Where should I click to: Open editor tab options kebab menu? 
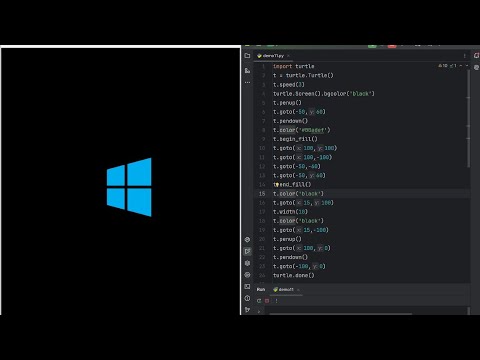pos(464,56)
